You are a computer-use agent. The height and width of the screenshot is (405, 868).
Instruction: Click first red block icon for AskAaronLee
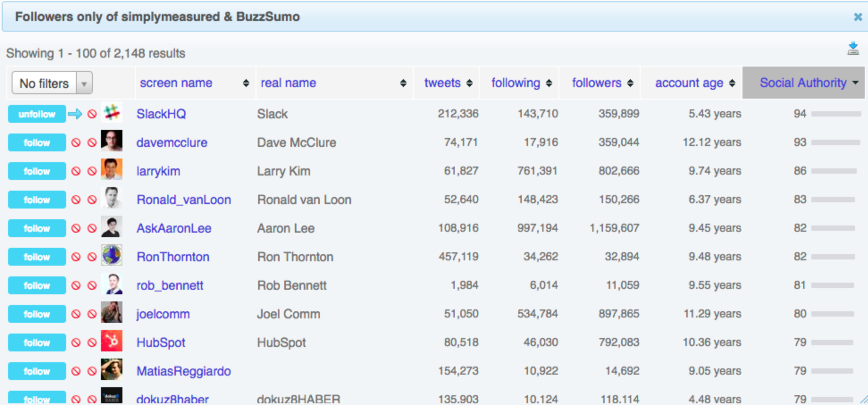click(76, 228)
